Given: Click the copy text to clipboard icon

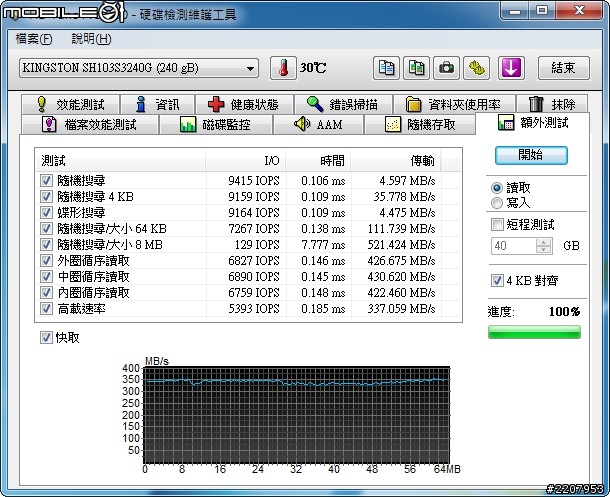Looking at the screenshot, I should [x=386, y=68].
